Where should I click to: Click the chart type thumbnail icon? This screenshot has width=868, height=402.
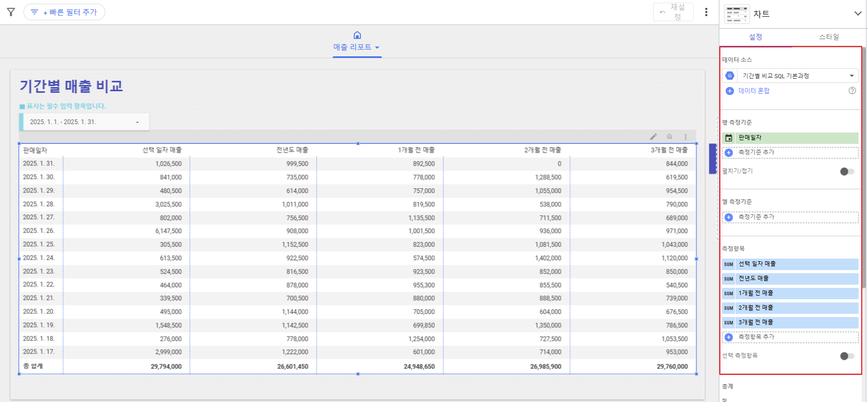(x=737, y=14)
